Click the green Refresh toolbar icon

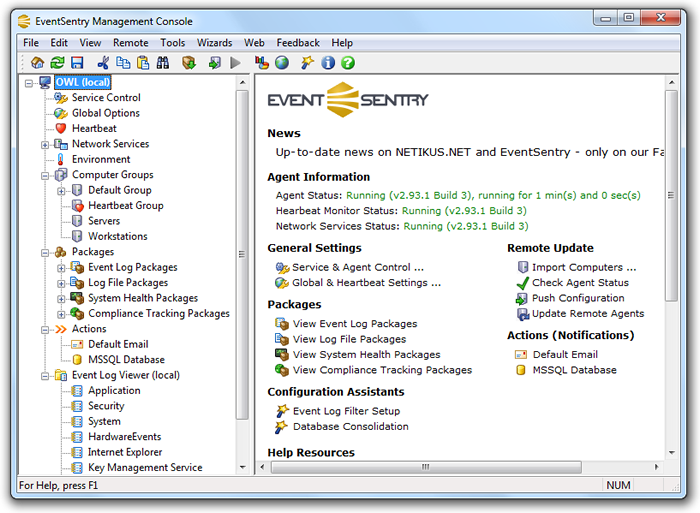pyautogui.click(x=57, y=63)
